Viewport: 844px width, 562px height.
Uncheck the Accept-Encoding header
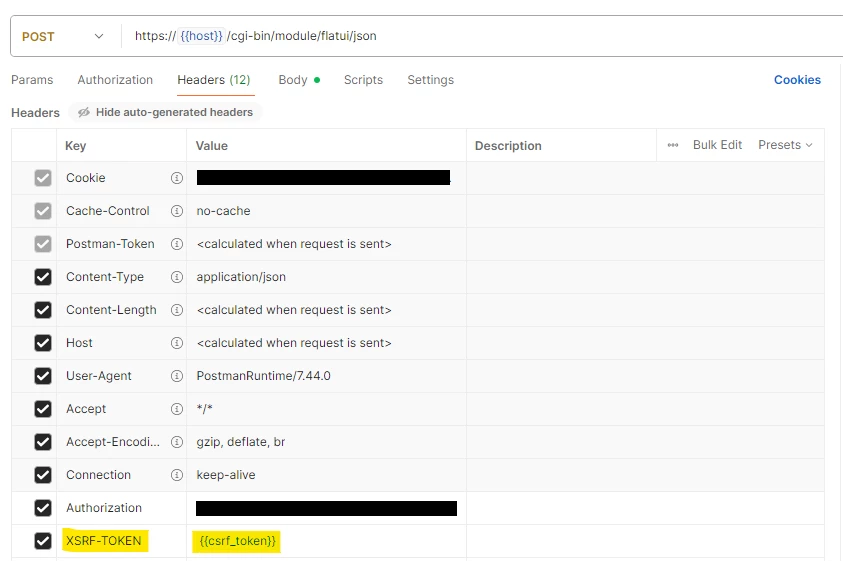43,442
